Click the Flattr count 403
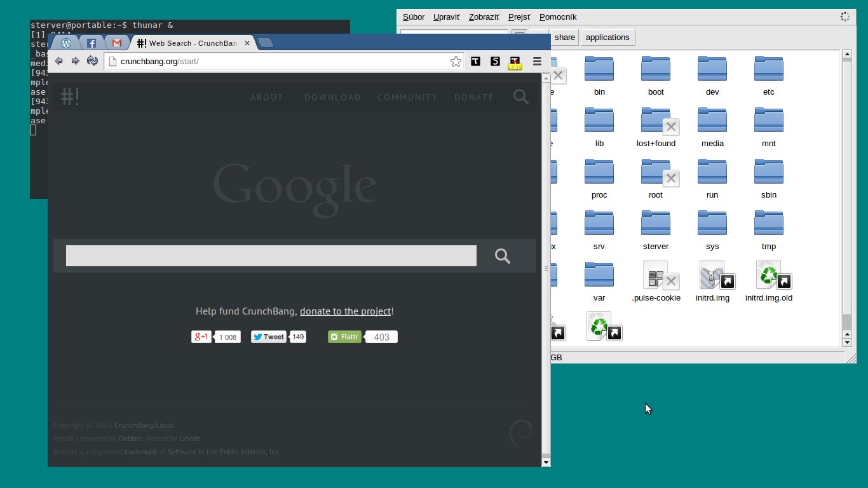The width and height of the screenshot is (868, 488). tap(382, 337)
